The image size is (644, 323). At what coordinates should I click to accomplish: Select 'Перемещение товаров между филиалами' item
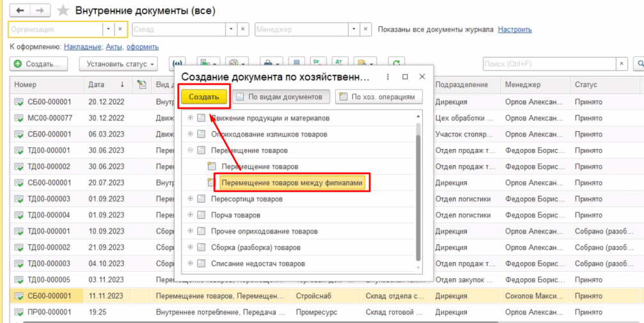[x=292, y=183]
